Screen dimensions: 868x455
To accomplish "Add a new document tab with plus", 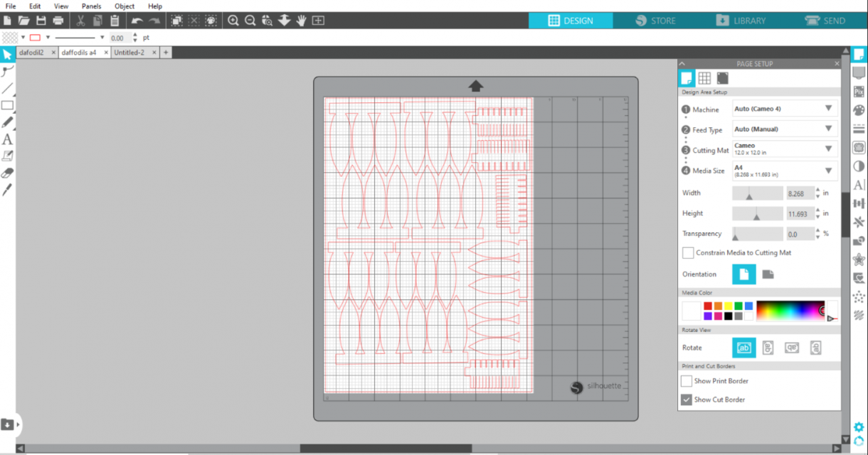I will tap(166, 53).
